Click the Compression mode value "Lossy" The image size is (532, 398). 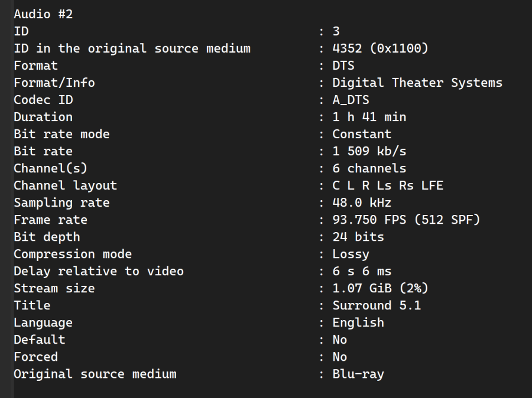click(x=351, y=254)
